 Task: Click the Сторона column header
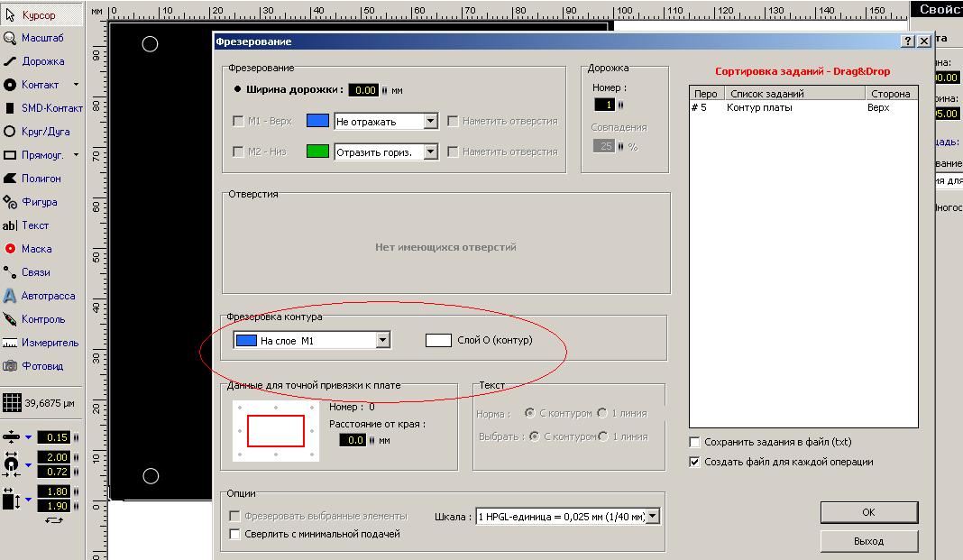coord(891,94)
